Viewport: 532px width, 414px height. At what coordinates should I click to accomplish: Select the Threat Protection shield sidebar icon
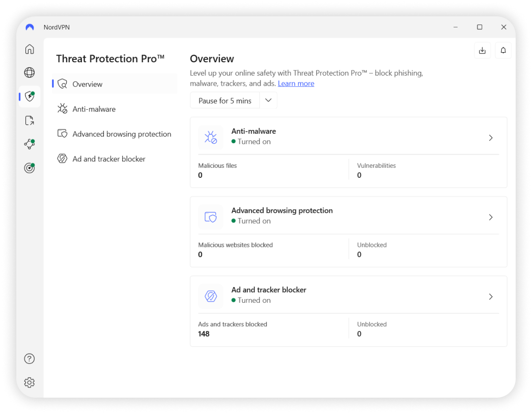30,96
